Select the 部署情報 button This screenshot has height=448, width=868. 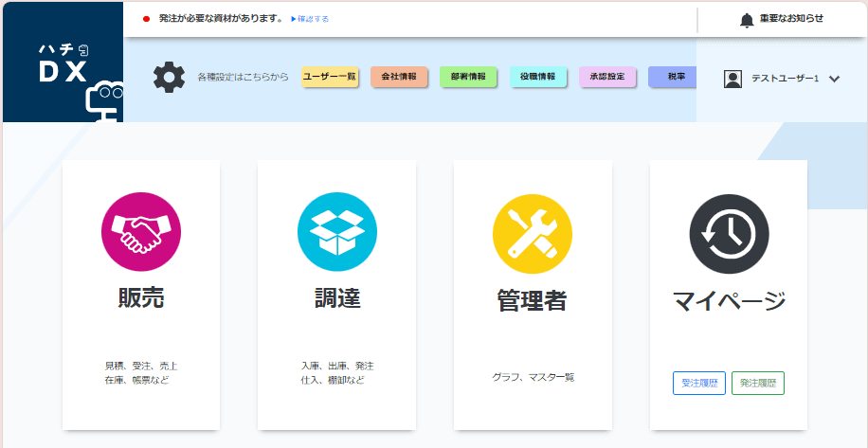tap(468, 77)
